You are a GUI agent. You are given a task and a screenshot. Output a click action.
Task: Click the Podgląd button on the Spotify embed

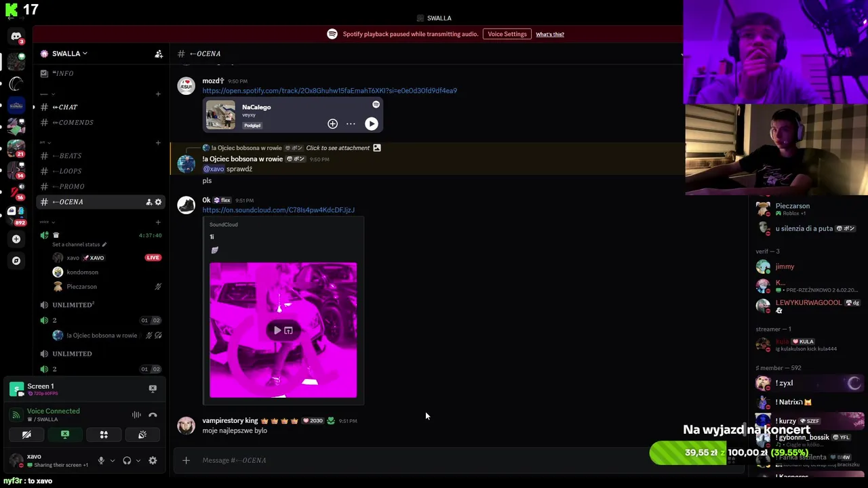coord(252,125)
